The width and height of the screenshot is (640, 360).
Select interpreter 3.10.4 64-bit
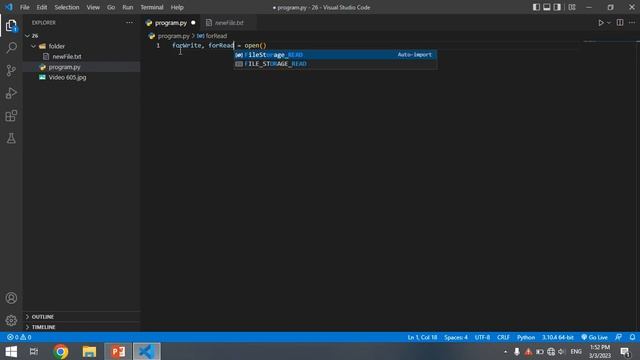click(x=558, y=337)
